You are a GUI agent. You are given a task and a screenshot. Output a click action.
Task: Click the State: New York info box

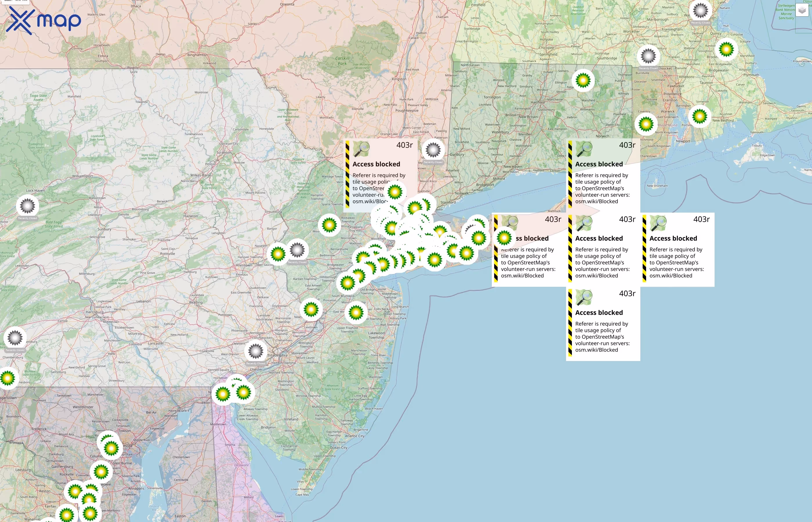pos(15,1)
